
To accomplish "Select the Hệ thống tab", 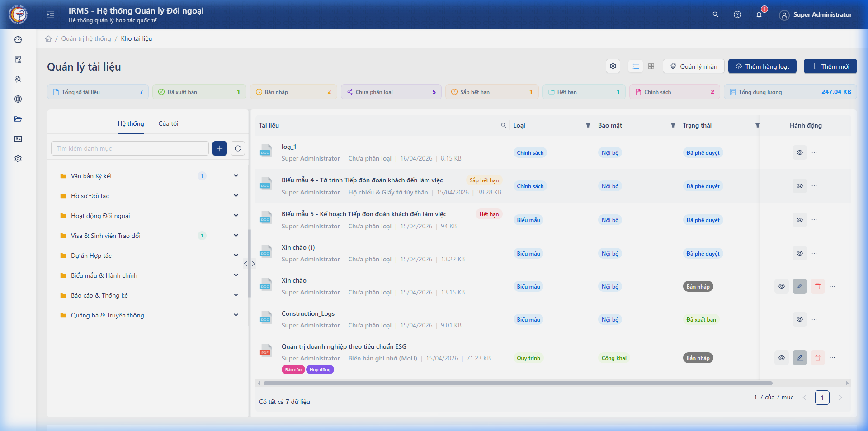I will [x=131, y=123].
